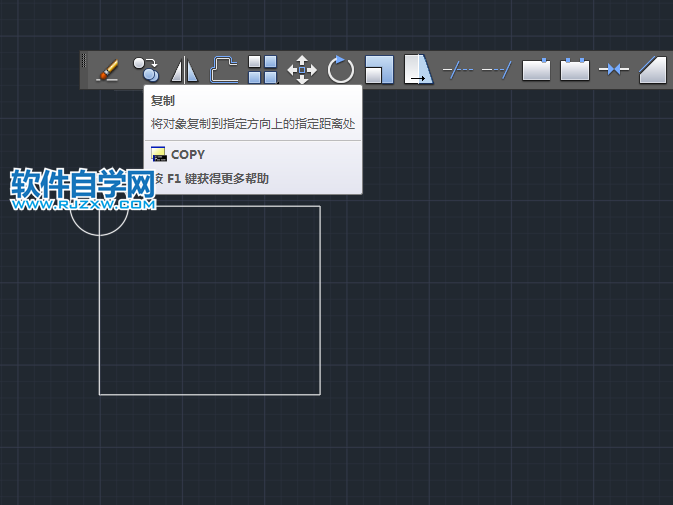Screen dimensions: 673x505
Task: Pick the Offset tool
Action: tap(224, 69)
